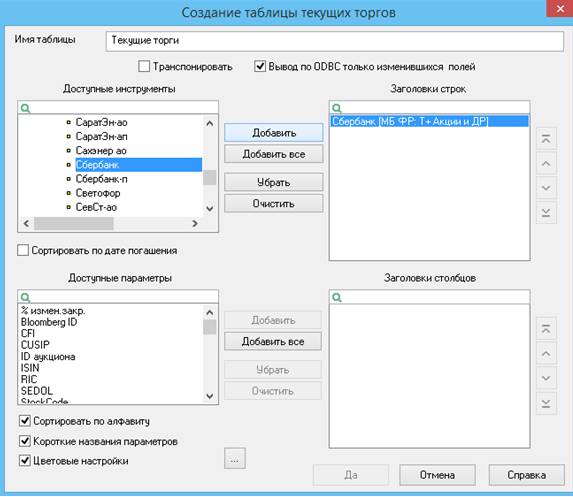573x497 pixels.
Task: Select Светофор instrument
Action: pyautogui.click(x=98, y=193)
